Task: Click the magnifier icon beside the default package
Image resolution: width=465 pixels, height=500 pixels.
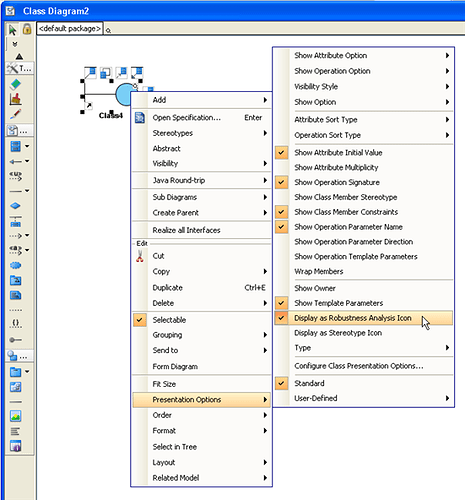Action: click(108, 30)
